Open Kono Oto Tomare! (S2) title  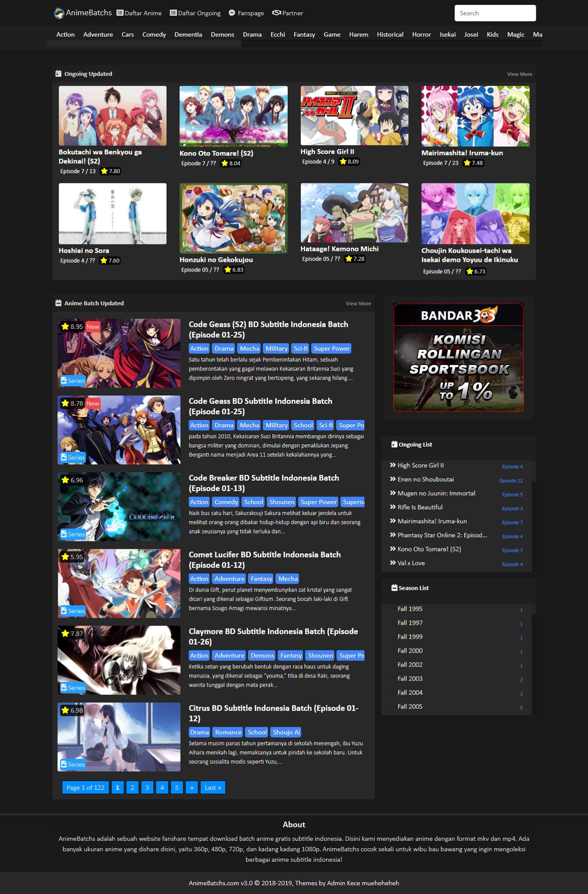pyautogui.click(x=216, y=153)
